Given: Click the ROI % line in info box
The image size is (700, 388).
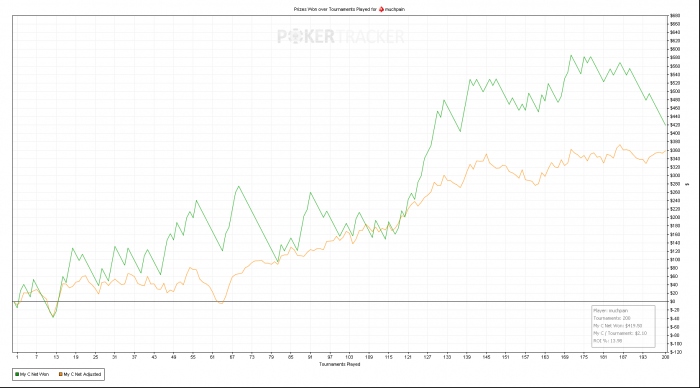Looking at the screenshot, I should tap(608, 341).
